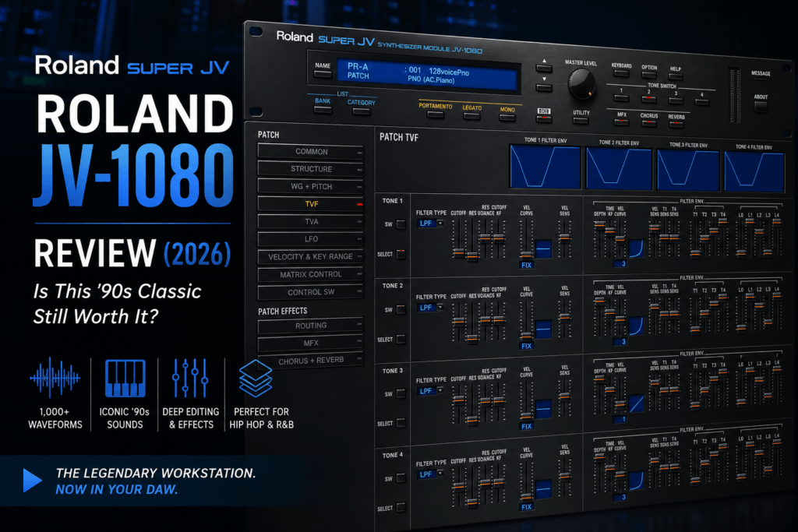Click the CATEGORY list button

362,111
